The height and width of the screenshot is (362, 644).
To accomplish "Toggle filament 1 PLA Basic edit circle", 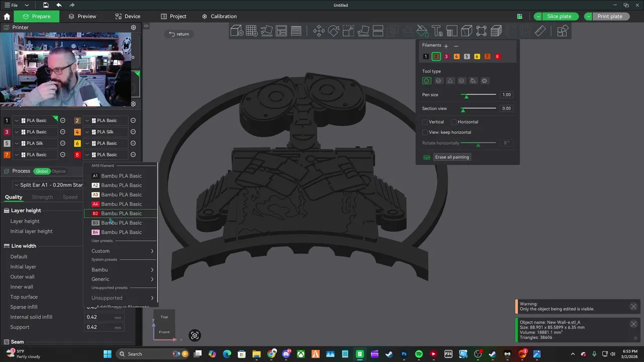I will click(63, 121).
